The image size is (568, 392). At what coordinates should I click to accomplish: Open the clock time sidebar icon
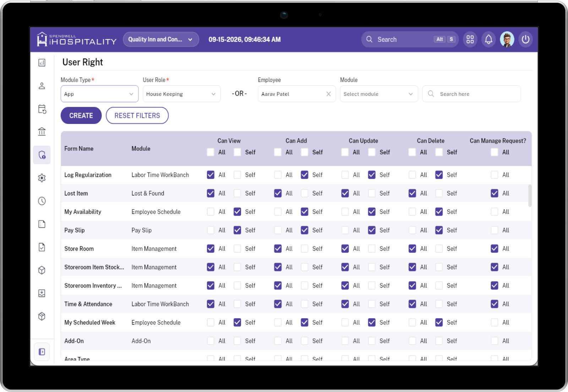[42, 201]
